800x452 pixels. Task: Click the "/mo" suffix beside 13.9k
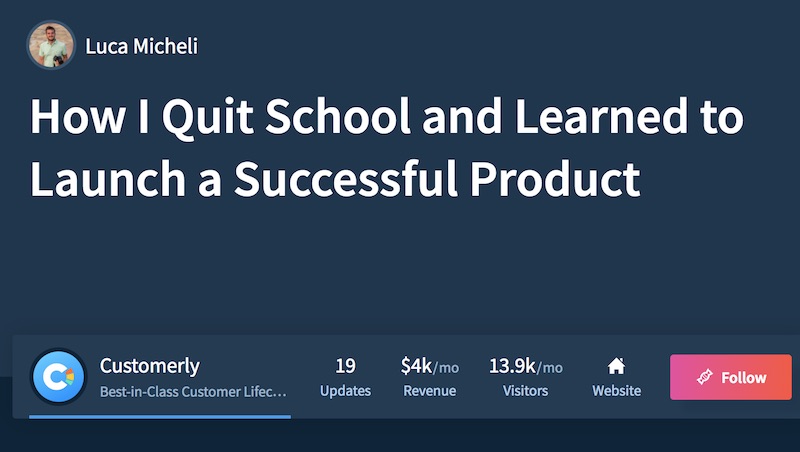pos(550,368)
